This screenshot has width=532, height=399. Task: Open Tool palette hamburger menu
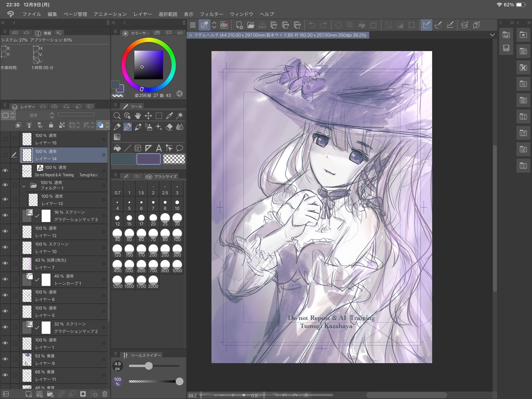coord(115,105)
